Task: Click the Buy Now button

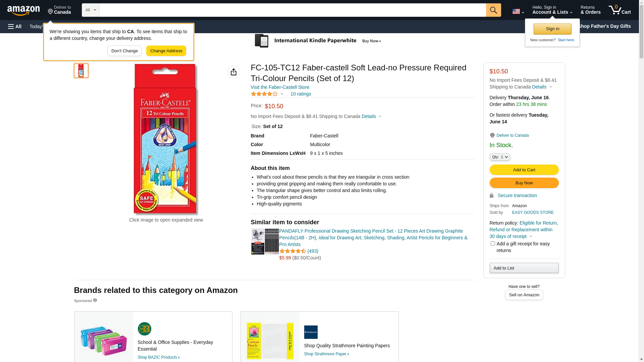Action: (524, 183)
